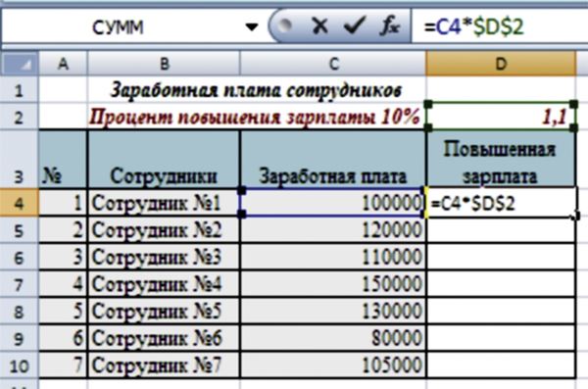
Task: Select row 8 header
Action: coord(20,312)
